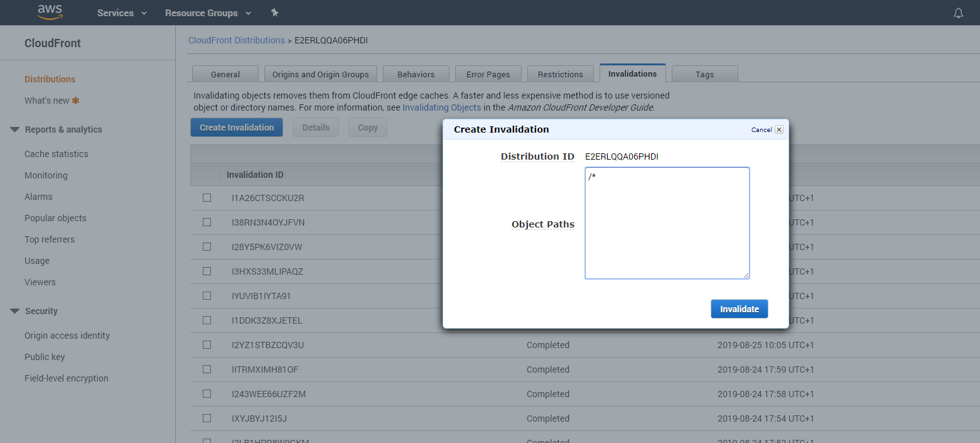This screenshot has height=443, width=980.
Task: Collapse the Reports & analytics section
Action: (x=15, y=129)
